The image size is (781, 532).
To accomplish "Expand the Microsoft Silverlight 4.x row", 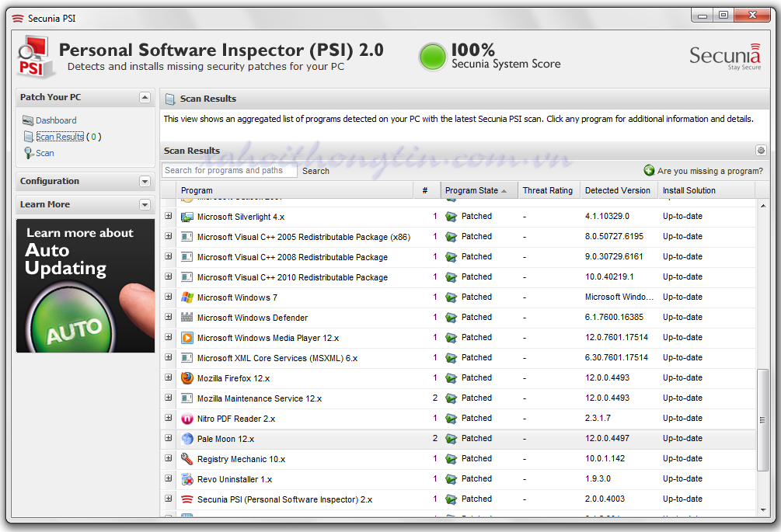I will pos(169,216).
